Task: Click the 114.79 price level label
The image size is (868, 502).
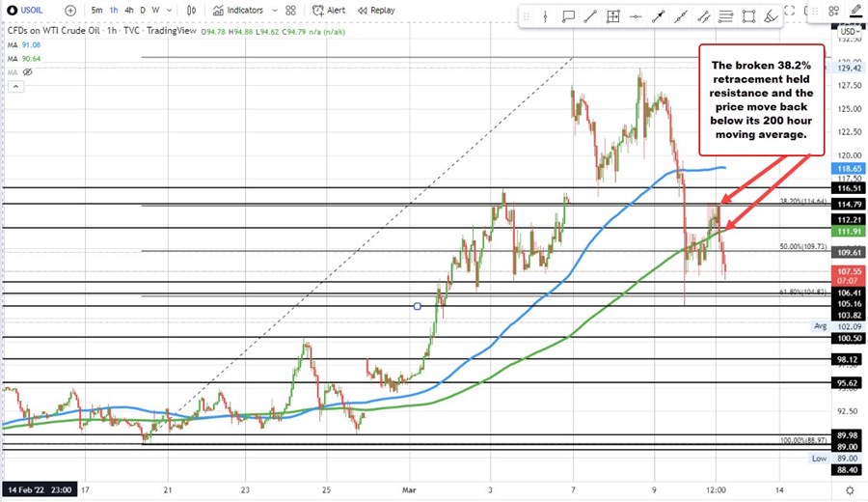Action: (849, 205)
